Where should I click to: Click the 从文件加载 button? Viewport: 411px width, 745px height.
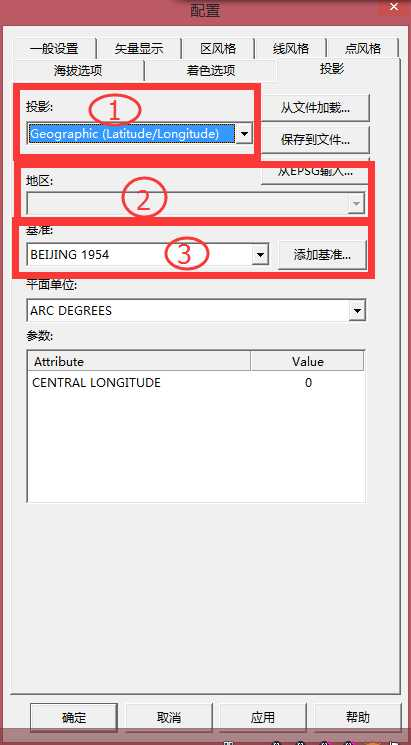click(315, 108)
